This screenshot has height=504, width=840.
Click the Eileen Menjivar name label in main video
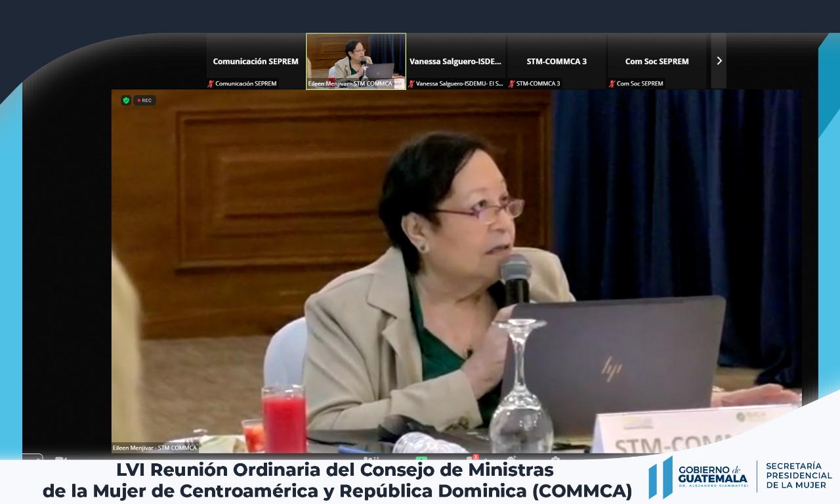pyautogui.click(x=155, y=448)
